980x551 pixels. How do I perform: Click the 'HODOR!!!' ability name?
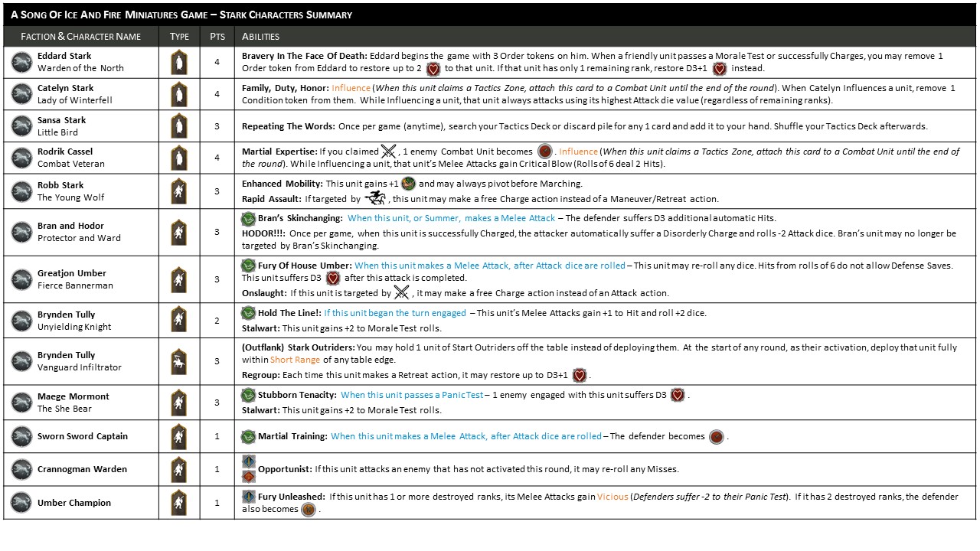click(263, 233)
